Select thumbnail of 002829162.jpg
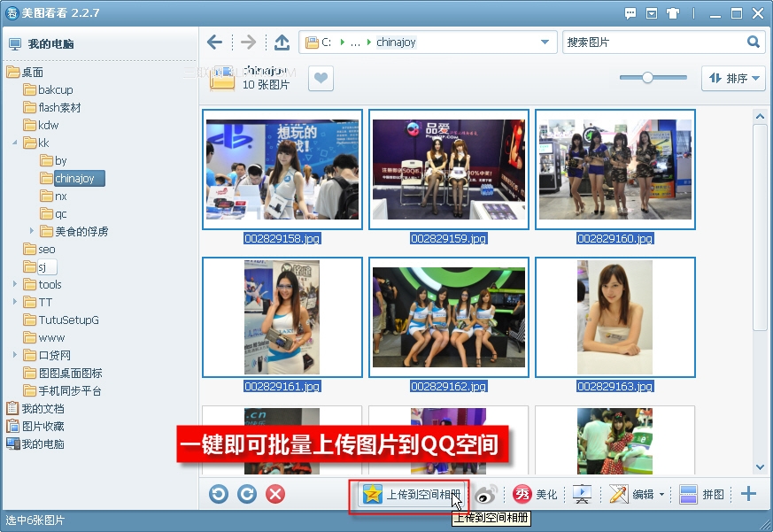The height and width of the screenshot is (532, 773). [449, 317]
